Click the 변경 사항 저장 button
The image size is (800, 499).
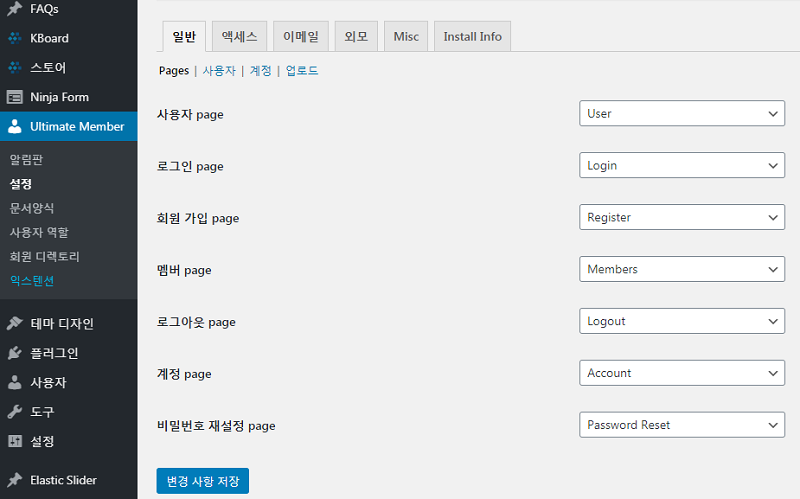tap(203, 481)
